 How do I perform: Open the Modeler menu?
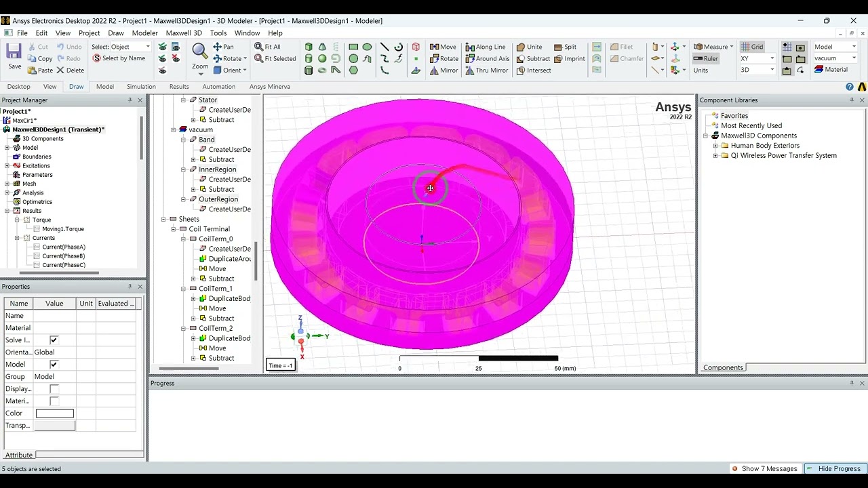144,33
